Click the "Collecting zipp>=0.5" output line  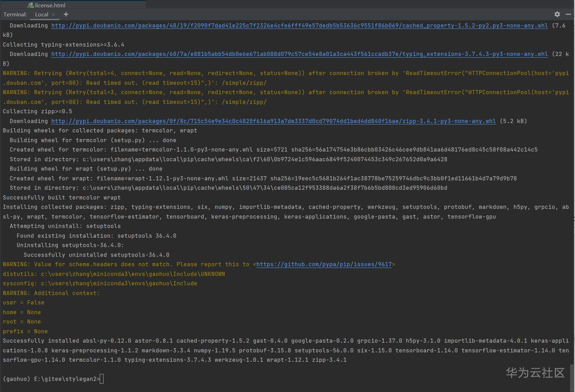tap(38, 112)
